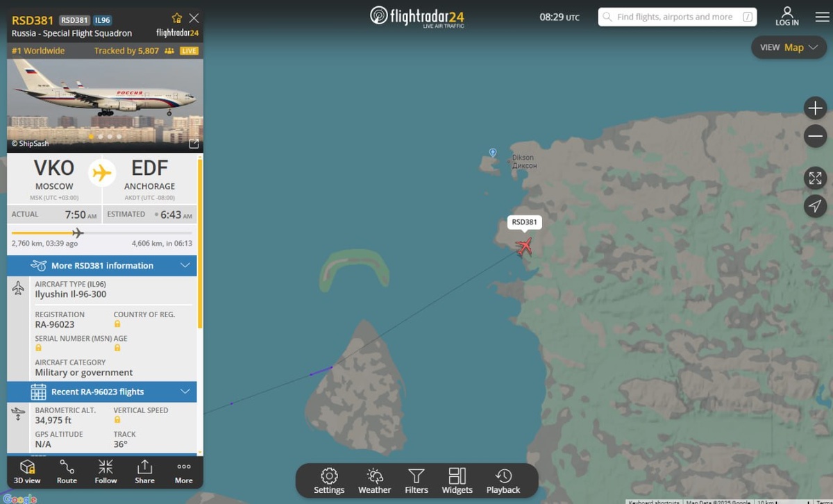Add RSD381 to favorites with the star
833x504 pixels.
tap(176, 19)
